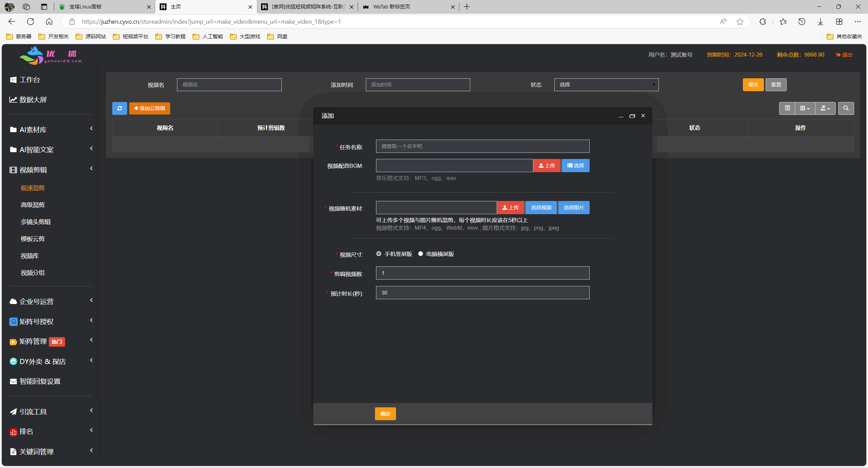Open the export data icon dropdown
Image resolution: width=868 pixels, height=468 pixels.
(x=825, y=108)
